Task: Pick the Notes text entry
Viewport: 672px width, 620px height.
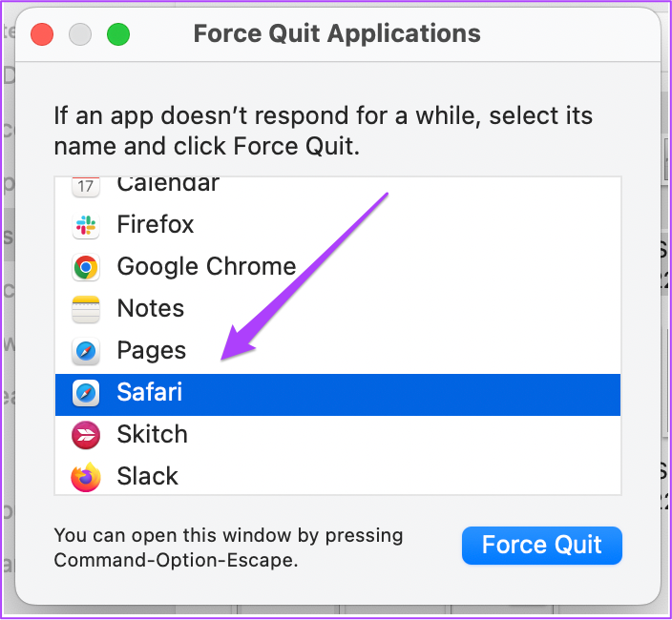Action: coord(151,308)
